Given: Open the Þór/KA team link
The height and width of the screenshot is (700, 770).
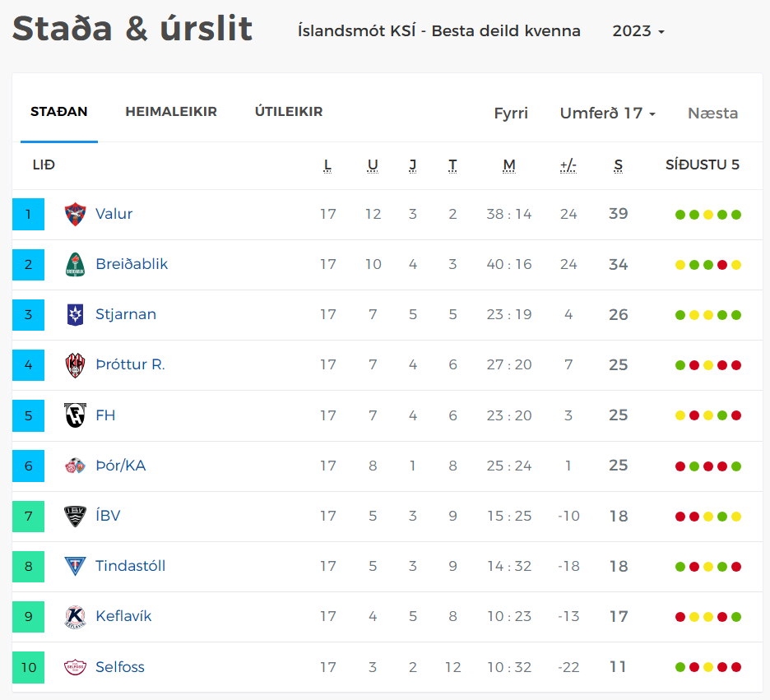Looking at the screenshot, I should coord(121,466).
